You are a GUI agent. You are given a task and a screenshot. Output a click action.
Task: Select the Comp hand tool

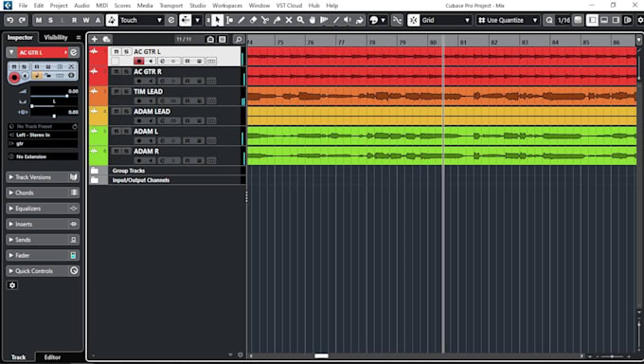pyautogui.click(x=313, y=20)
